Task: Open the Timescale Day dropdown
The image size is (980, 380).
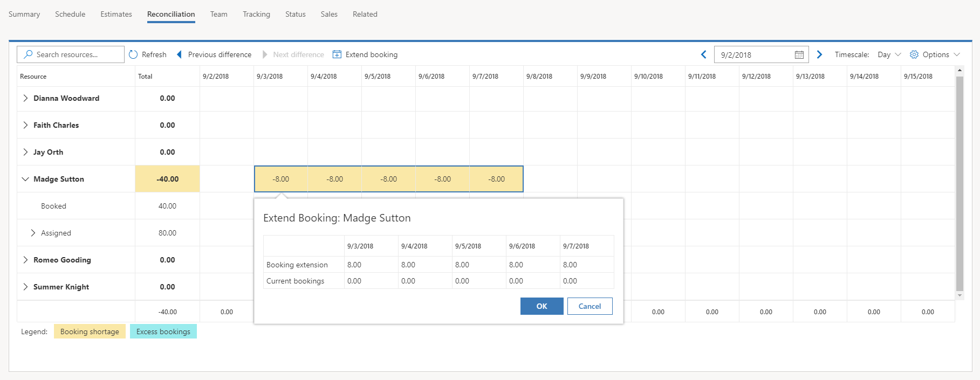Action: [889, 54]
